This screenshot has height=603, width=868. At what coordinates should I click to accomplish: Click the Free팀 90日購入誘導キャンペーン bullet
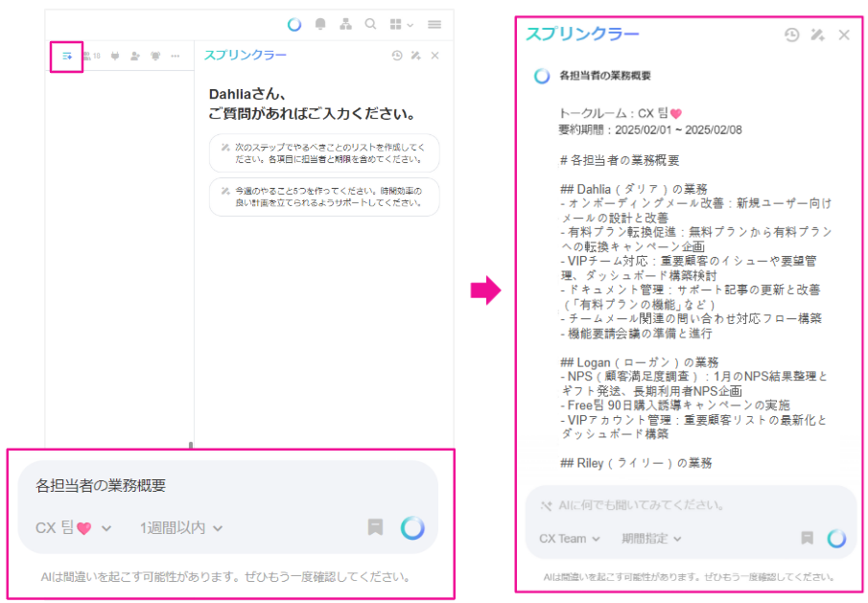pyautogui.click(x=675, y=405)
